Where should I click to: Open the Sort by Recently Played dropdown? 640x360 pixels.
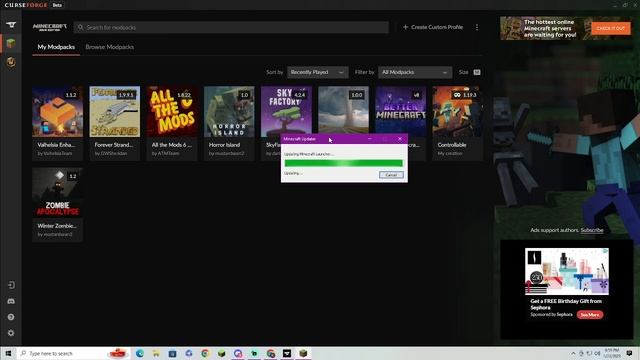coord(318,72)
